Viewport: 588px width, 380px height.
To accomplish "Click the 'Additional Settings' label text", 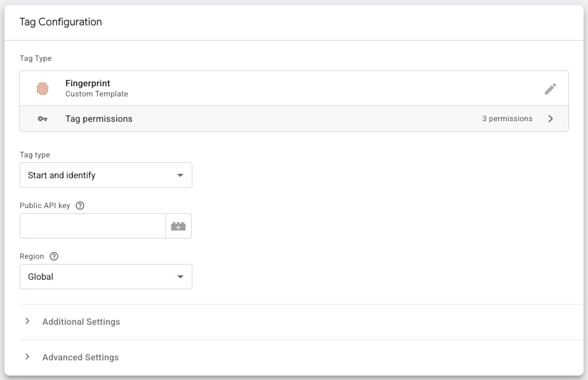I will tap(81, 322).
